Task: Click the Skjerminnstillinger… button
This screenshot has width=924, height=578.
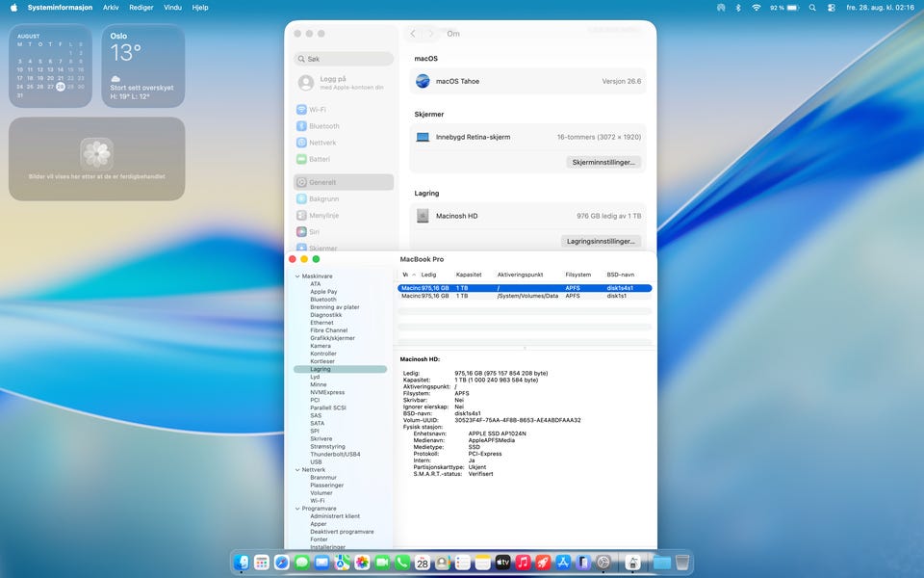Action: click(x=603, y=162)
